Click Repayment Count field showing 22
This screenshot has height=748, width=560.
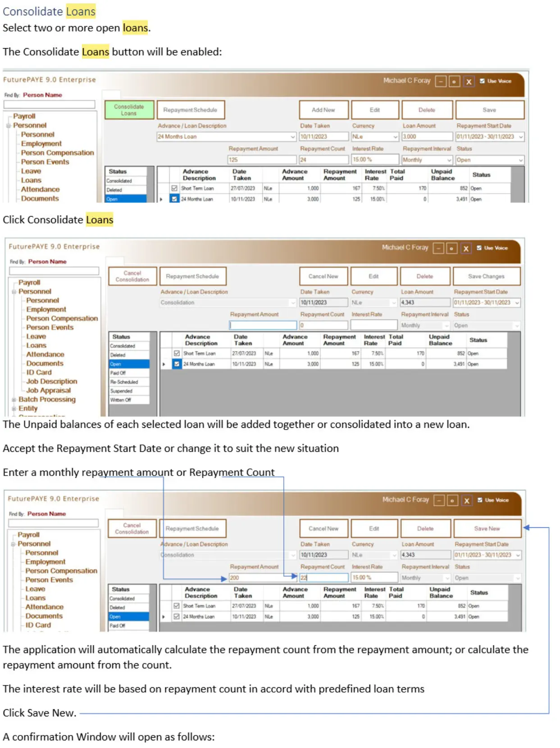pos(324,578)
